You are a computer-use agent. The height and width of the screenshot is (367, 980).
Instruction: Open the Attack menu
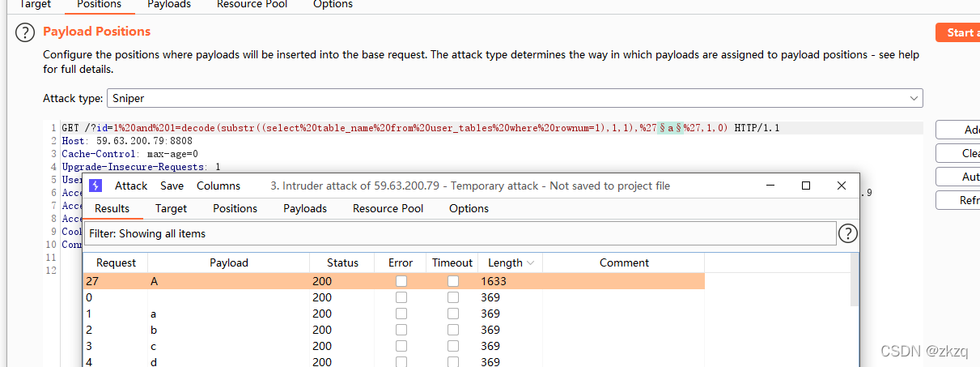click(x=131, y=186)
